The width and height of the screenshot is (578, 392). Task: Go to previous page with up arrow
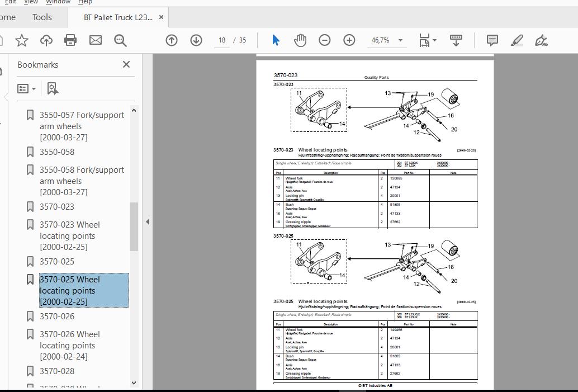click(172, 40)
